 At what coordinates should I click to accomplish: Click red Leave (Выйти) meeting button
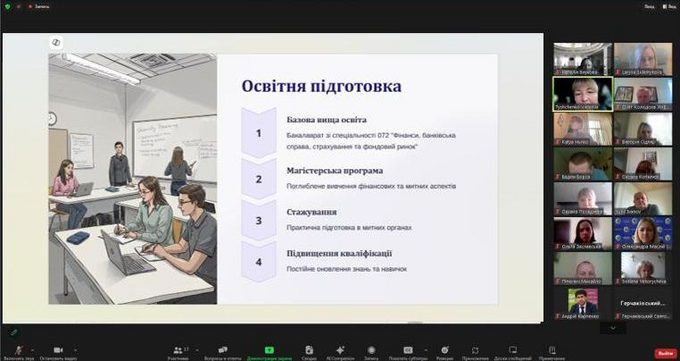coord(666,354)
